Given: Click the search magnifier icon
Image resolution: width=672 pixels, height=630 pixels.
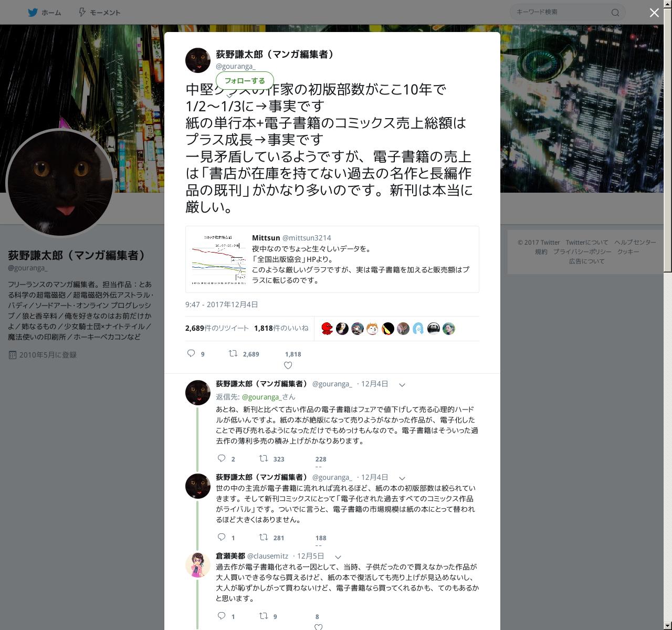Looking at the screenshot, I should click(x=615, y=13).
